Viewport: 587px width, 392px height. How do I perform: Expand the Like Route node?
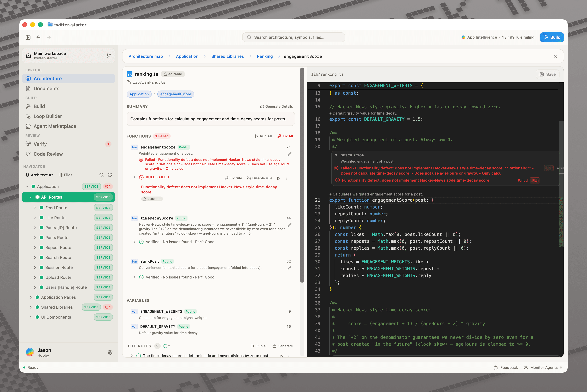pos(35,218)
